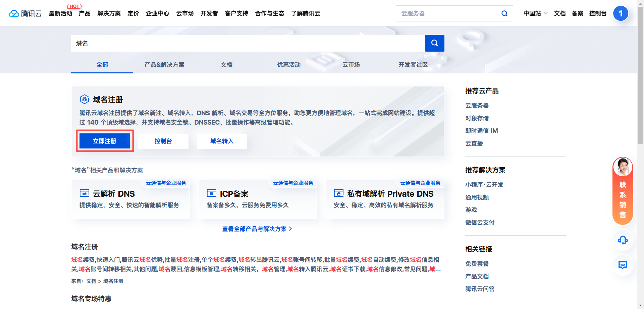Viewport: 644px width, 309px height.
Task: Open 即时通信 IM recommended product link
Action: [x=482, y=131]
